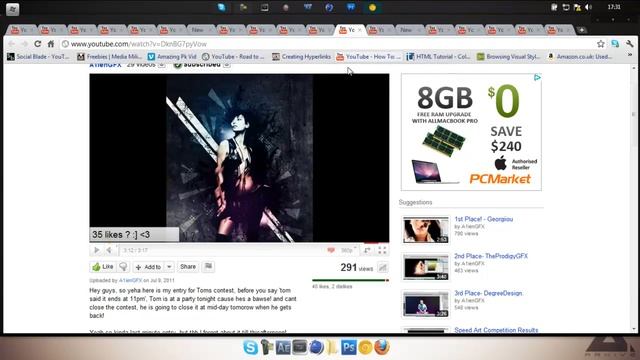Bookmark this page with the star icon
This screenshot has width=640, height=360.
[x=600, y=44]
